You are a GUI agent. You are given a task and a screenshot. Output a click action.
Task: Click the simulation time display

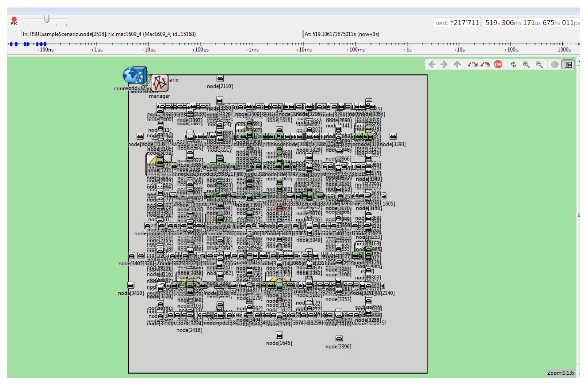[532, 23]
